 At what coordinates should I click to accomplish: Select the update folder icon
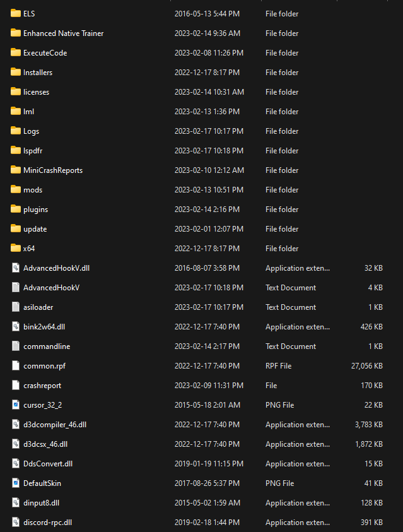coord(16,228)
